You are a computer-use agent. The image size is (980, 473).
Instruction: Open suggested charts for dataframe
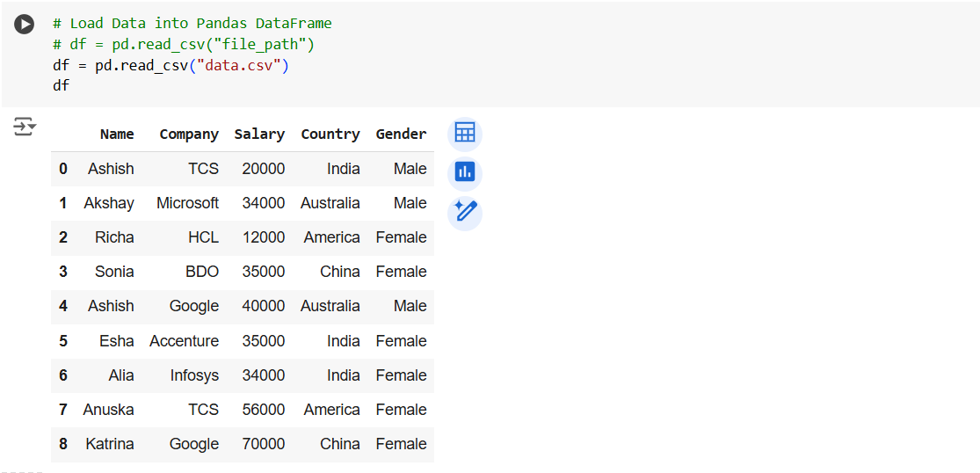click(465, 173)
